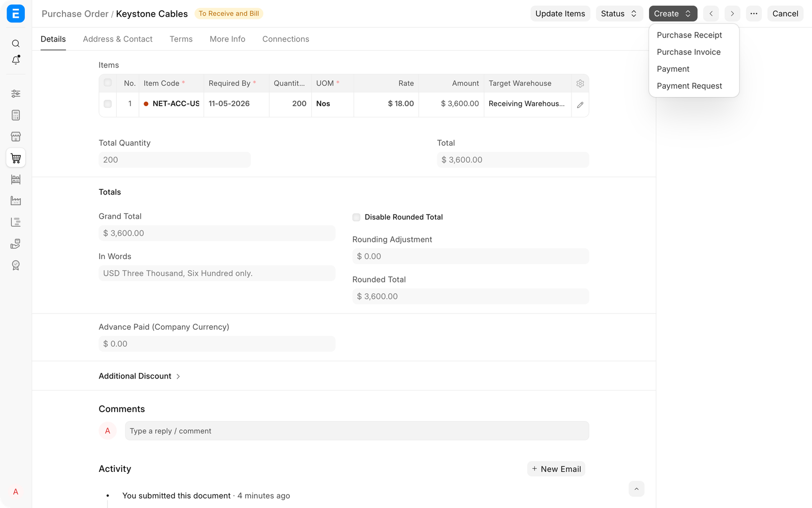
Task: Open the assets hand-box sidebar icon
Action: (16, 244)
